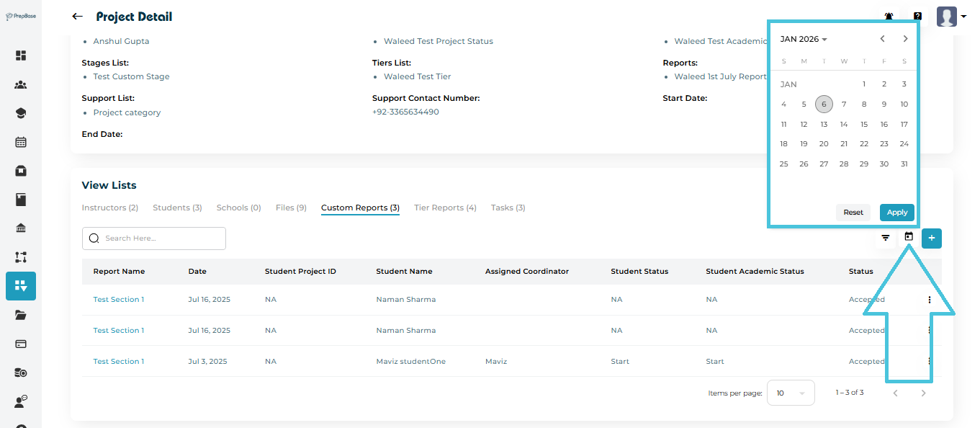Open the items per page dropdown
The height and width of the screenshot is (428, 980).
click(x=791, y=393)
